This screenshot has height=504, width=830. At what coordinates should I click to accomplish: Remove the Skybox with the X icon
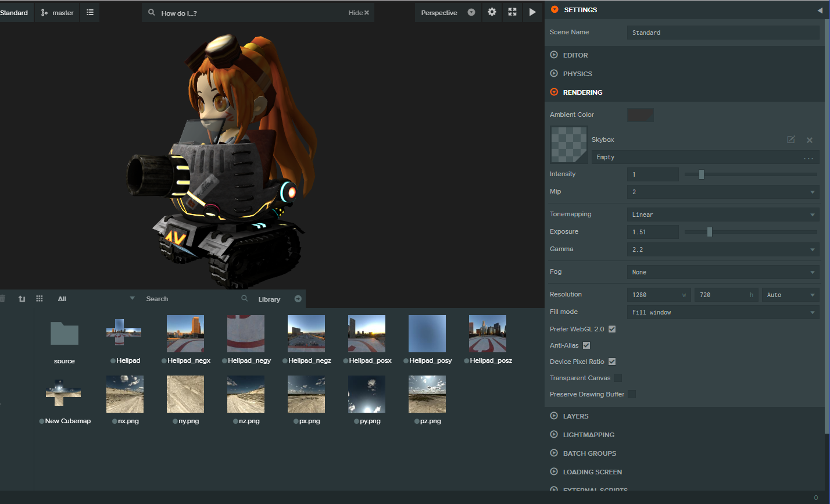[809, 140]
